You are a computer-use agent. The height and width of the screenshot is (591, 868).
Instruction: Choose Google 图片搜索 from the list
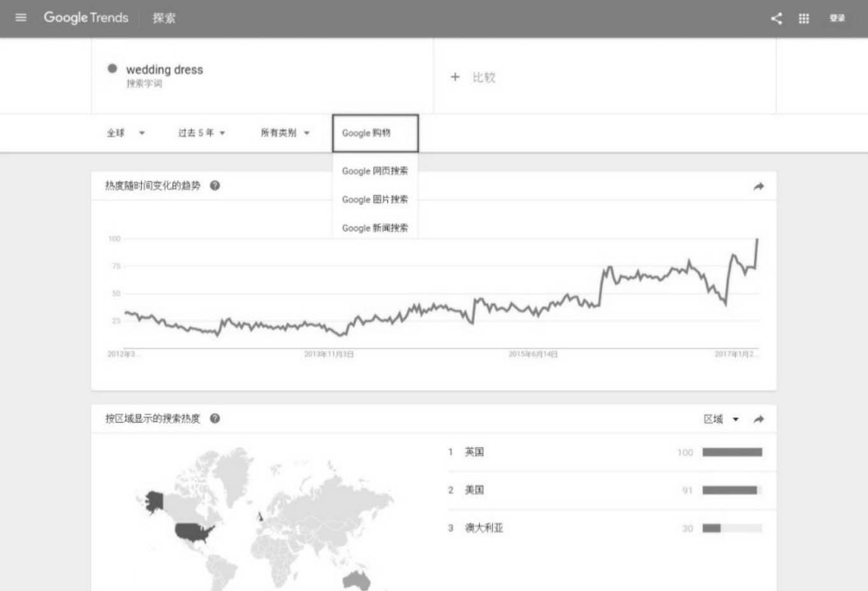point(375,199)
